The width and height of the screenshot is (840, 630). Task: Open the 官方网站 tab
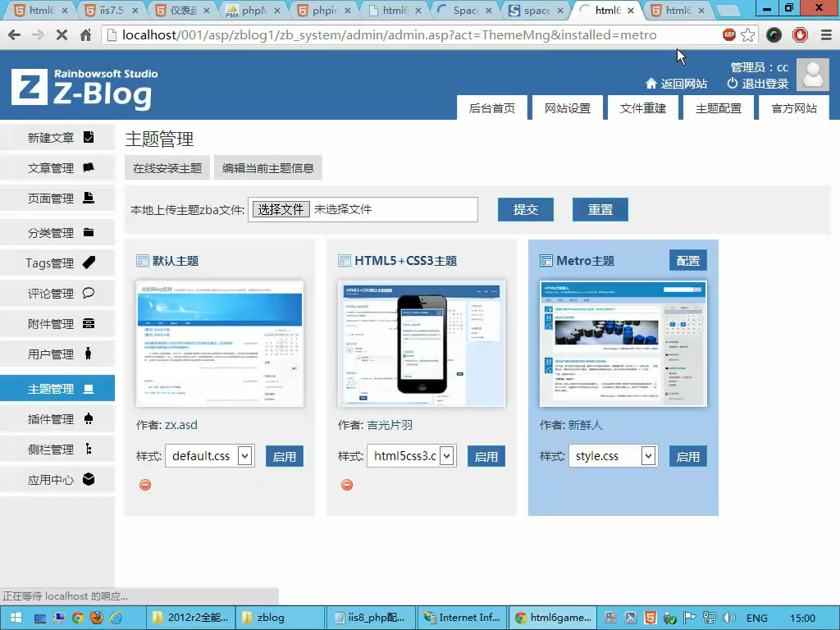pos(794,108)
